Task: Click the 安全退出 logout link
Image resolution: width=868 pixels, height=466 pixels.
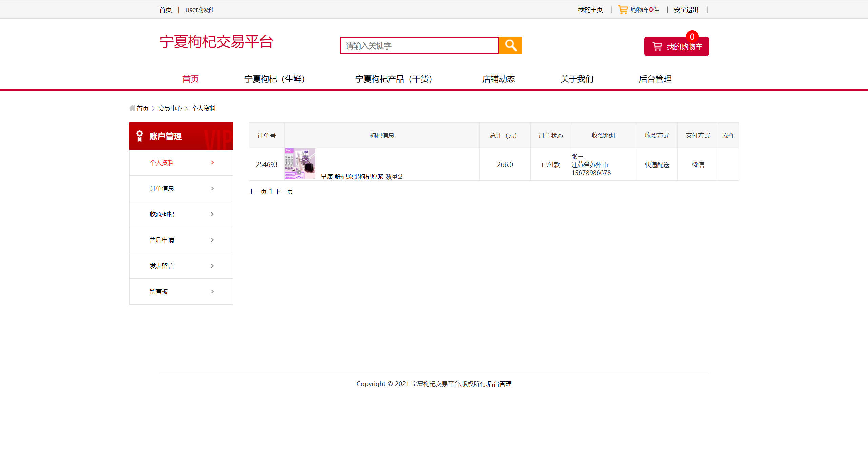Action: coord(686,9)
